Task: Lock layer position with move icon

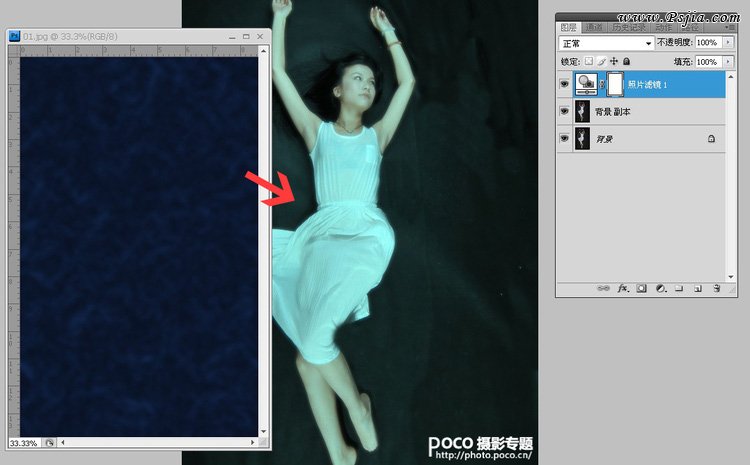Action: click(x=613, y=62)
